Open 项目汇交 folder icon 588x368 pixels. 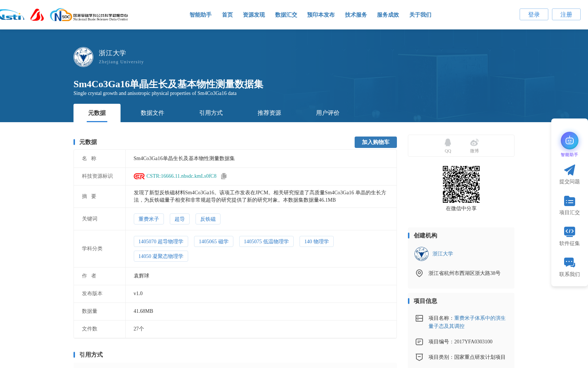click(x=570, y=201)
